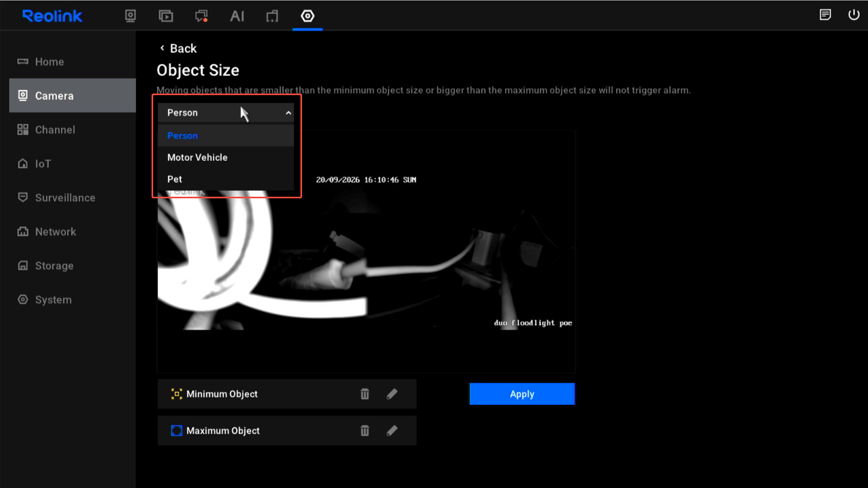Open System settings in sidebar
Viewport: 868px width, 488px height.
(73, 299)
